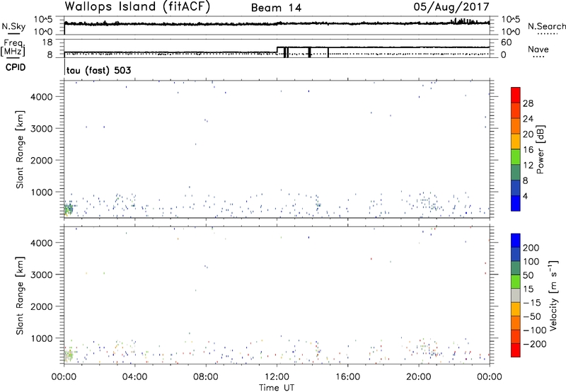566x392 pixels.
Task: Pick the 8–12 dB teal power swatch
Action: [516, 172]
